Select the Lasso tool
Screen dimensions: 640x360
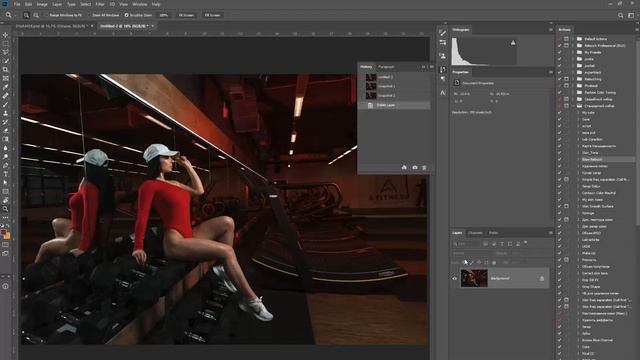pos(5,52)
